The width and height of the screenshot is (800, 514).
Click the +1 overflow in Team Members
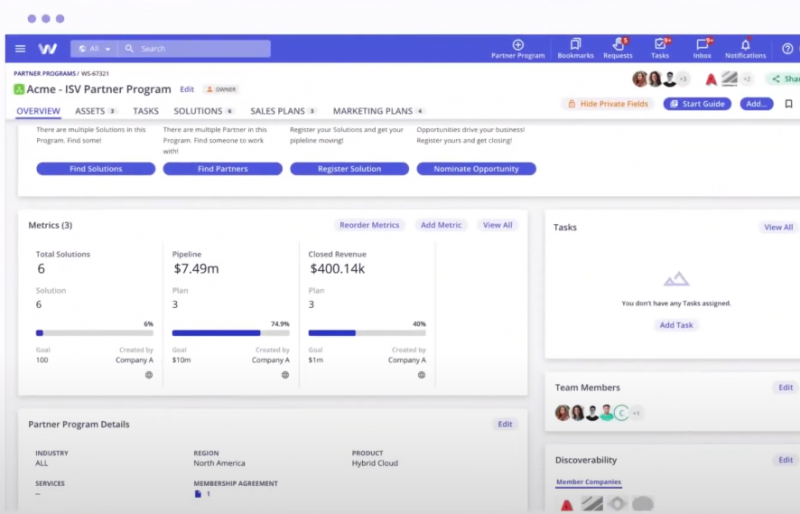coord(636,413)
